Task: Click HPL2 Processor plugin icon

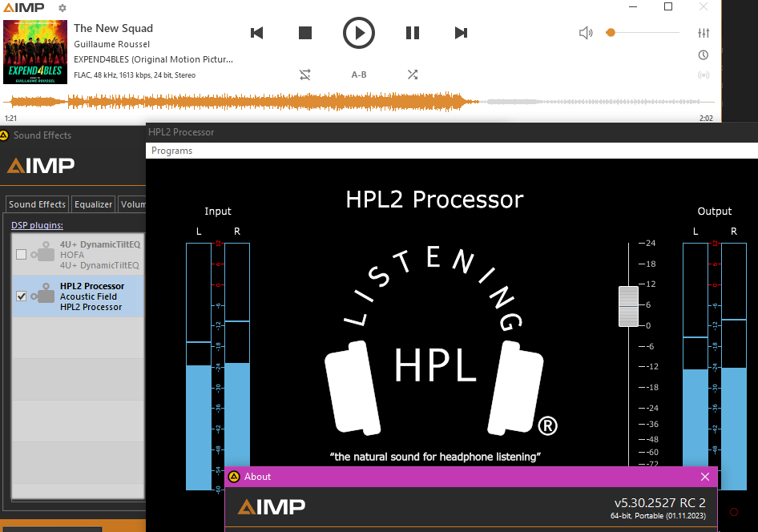Action: (x=43, y=293)
